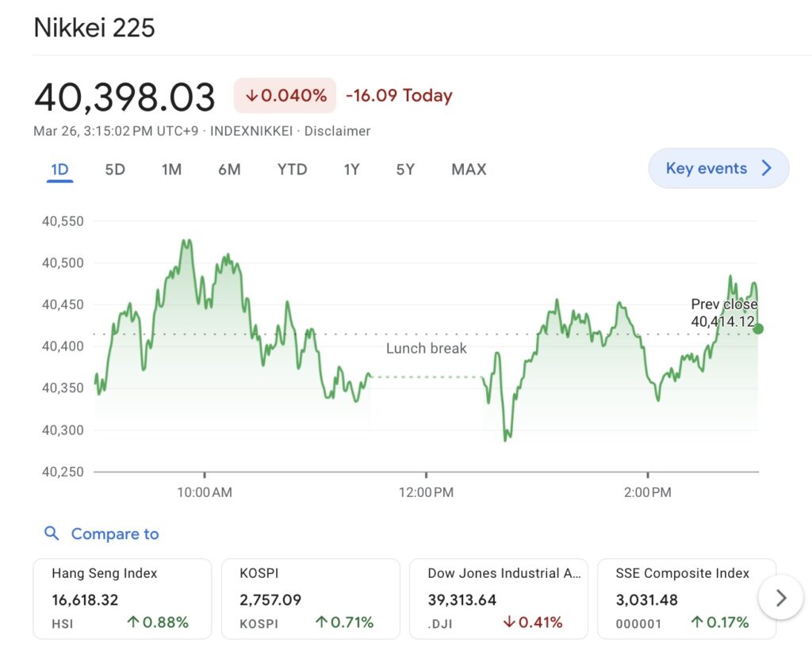Click the Compare to search icon
Viewport: 812px width, 658px height.
pyautogui.click(x=52, y=534)
